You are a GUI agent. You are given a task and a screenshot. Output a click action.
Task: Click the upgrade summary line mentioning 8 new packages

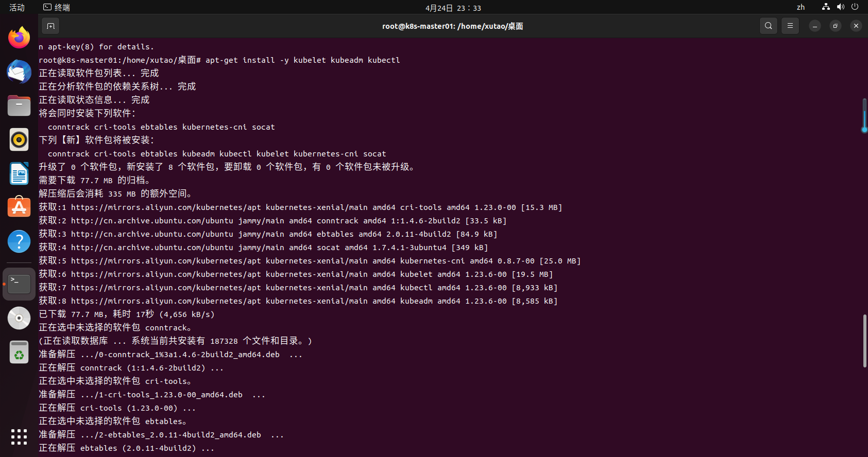pos(228,167)
